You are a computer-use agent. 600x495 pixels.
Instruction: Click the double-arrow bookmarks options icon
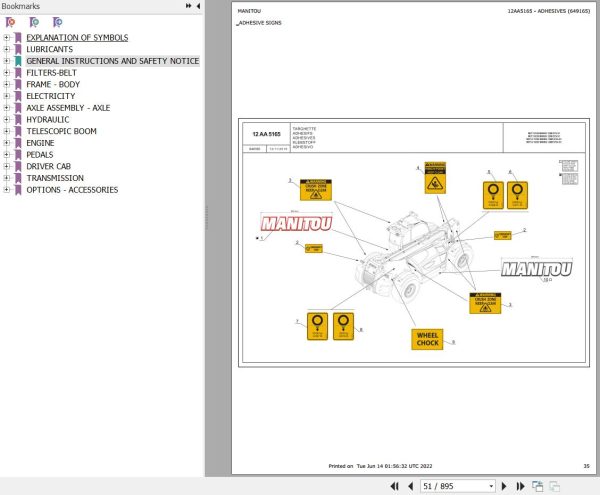(189, 6)
